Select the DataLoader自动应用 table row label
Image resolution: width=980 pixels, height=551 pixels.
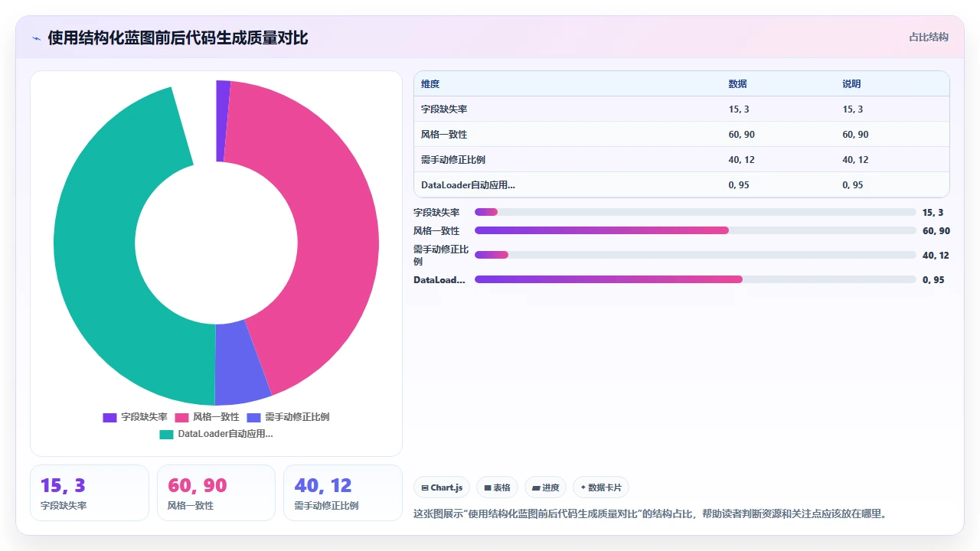[468, 185]
